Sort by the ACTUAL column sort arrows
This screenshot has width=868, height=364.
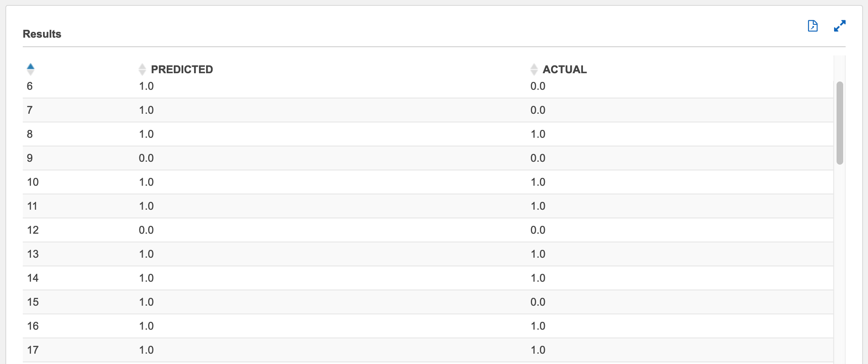pos(534,69)
